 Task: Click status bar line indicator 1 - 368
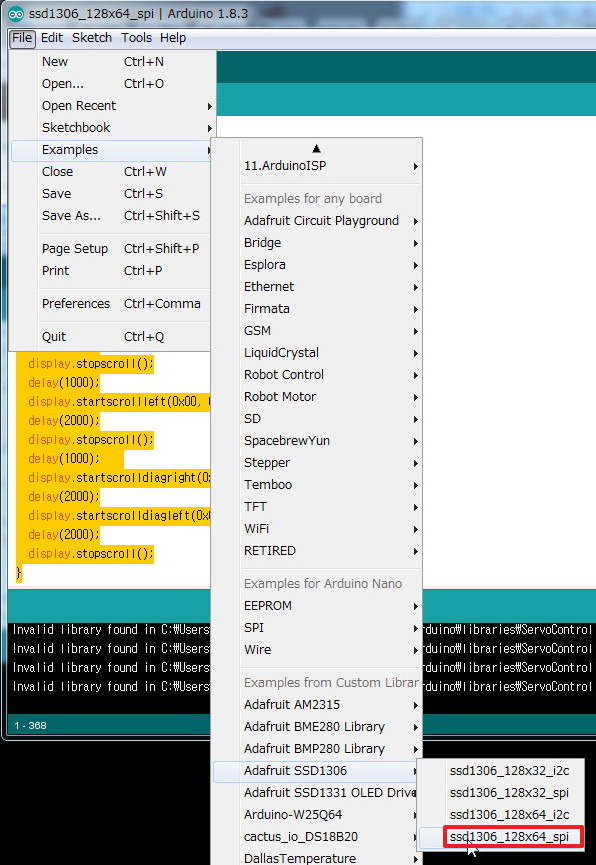pyautogui.click(x=30, y=725)
